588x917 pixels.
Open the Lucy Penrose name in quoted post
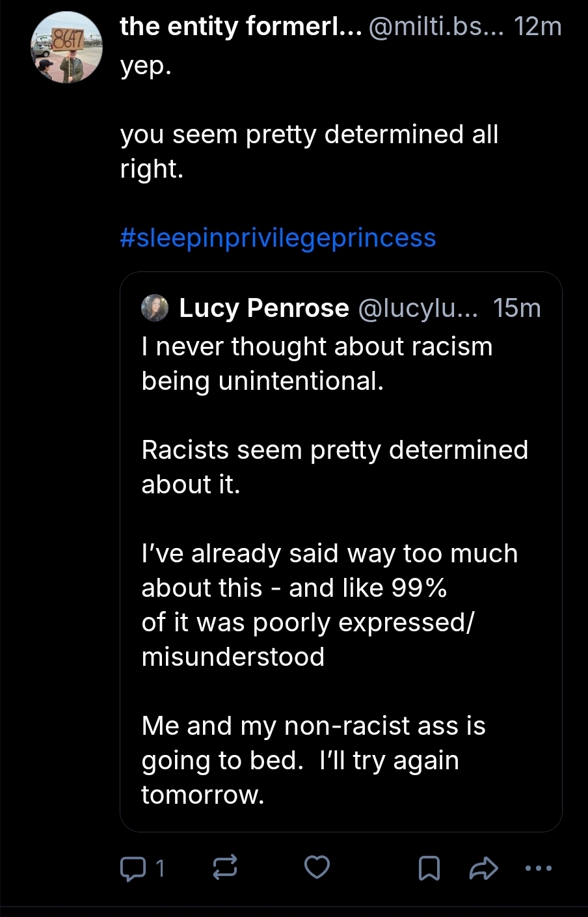point(263,308)
